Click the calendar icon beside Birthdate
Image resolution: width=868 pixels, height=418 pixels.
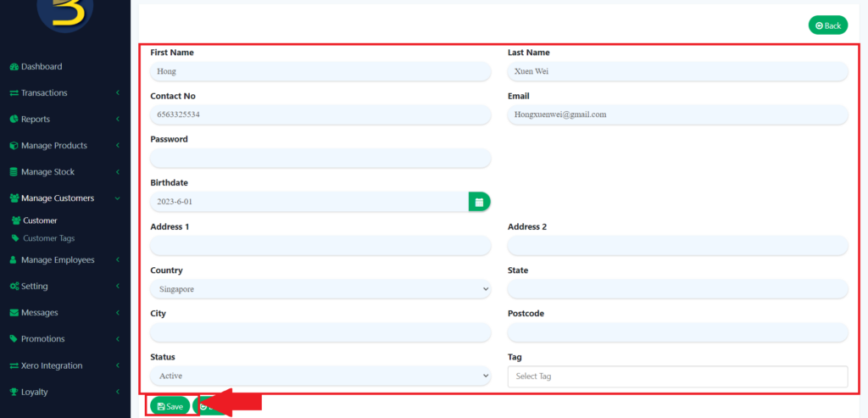tap(479, 202)
